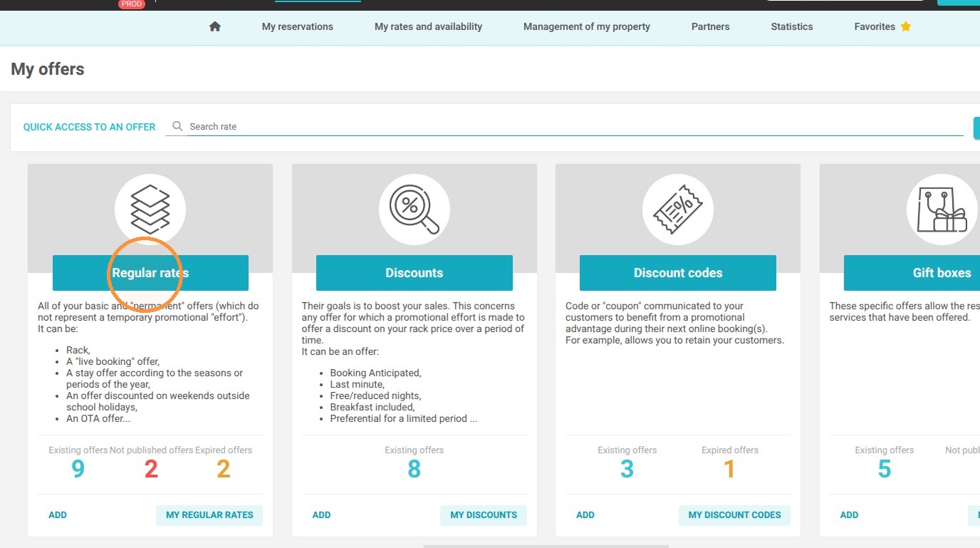Screen dimensions: 980x548
Task: Click the gift bag icon for Gift boxes
Action: click(942, 210)
